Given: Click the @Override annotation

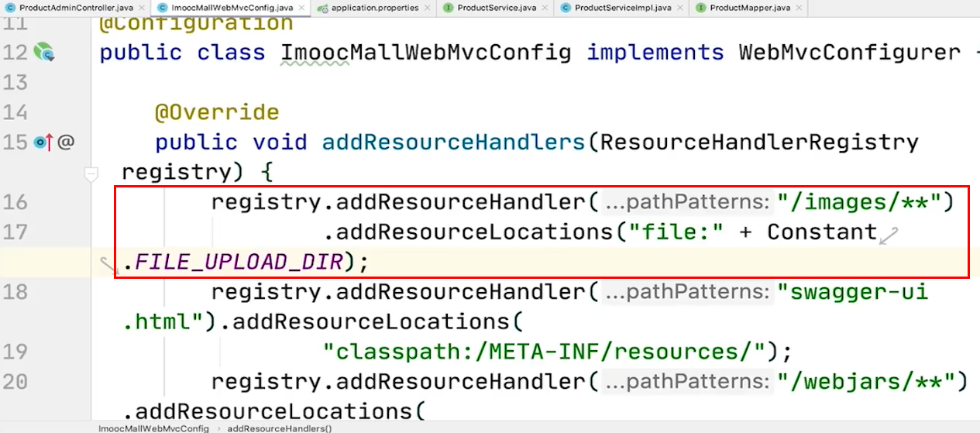Looking at the screenshot, I should click(217, 112).
